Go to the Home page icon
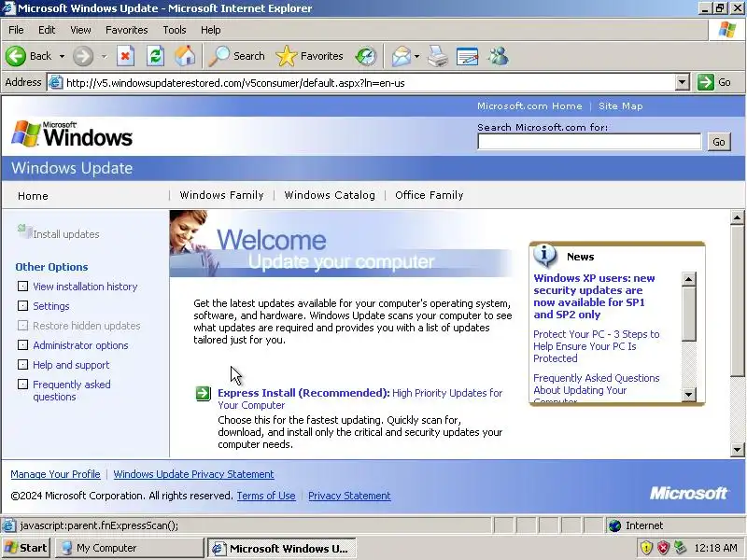This screenshot has width=747, height=560. click(x=185, y=56)
